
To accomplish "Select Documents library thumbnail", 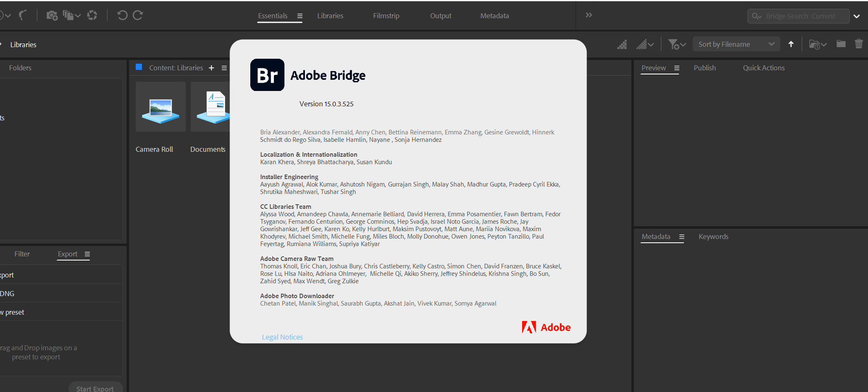I will click(210, 107).
